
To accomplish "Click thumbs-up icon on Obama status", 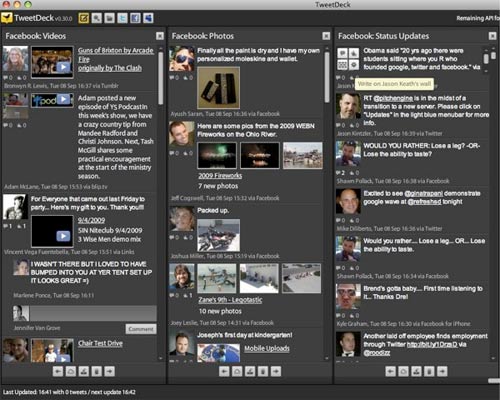I will tap(354, 53).
